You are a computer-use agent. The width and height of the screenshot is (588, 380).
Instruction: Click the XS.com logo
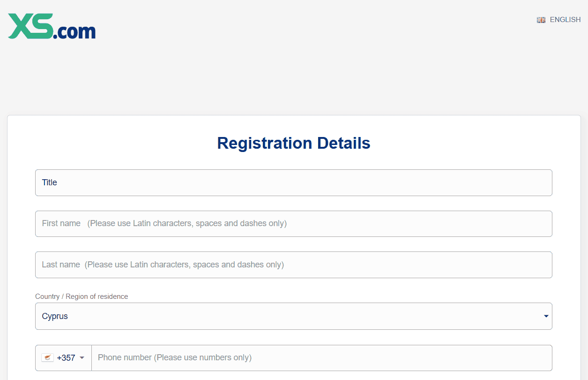(52, 26)
